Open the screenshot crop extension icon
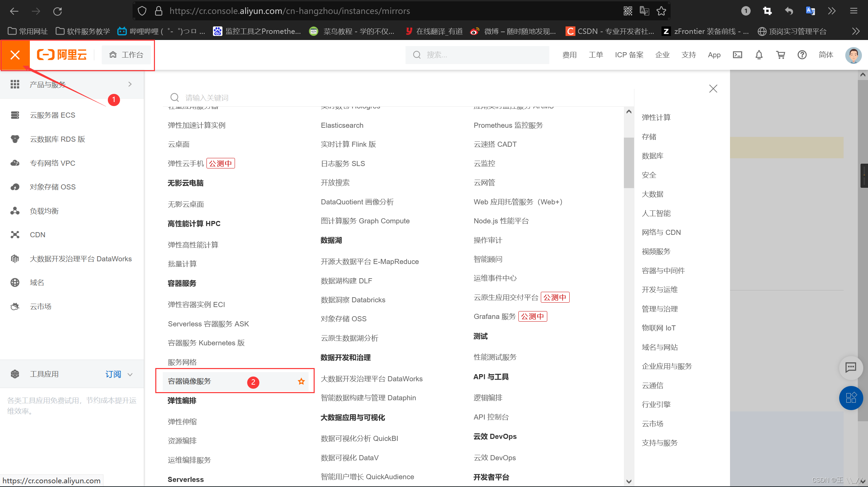Viewport: 868px width, 487px height. (767, 11)
